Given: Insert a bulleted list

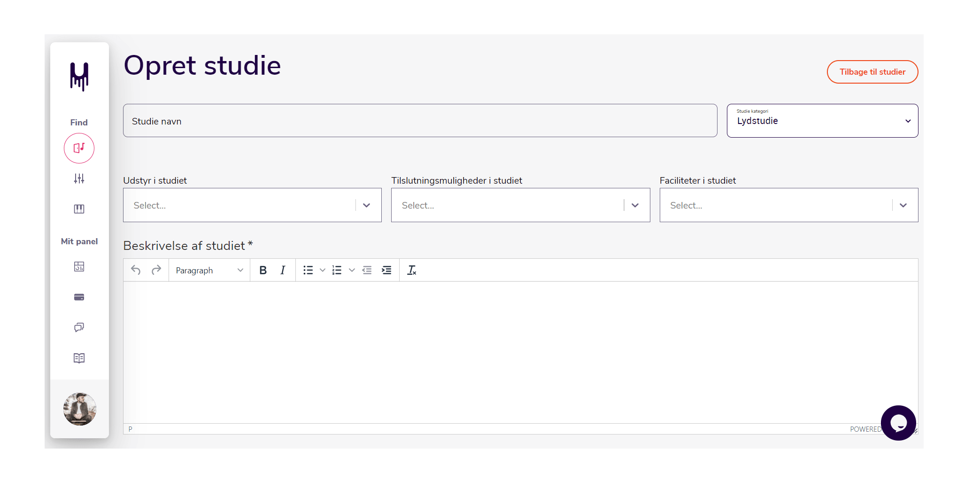Looking at the screenshot, I should (308, 270).
